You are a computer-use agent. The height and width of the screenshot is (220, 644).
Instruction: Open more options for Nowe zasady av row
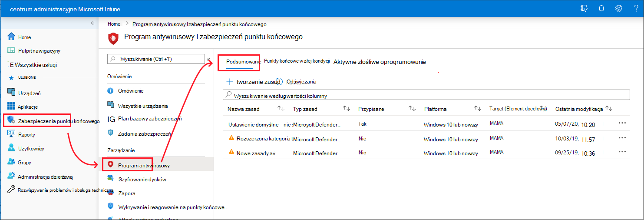pyautogui.click(x=622, y=151)
